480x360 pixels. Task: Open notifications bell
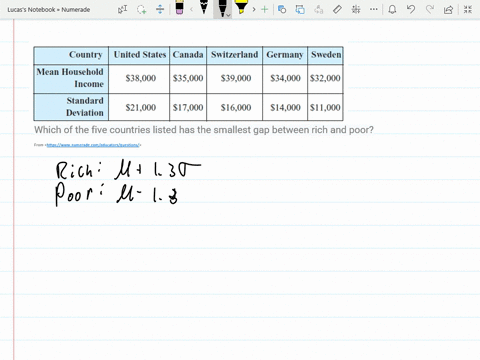[x=392, y=9]
